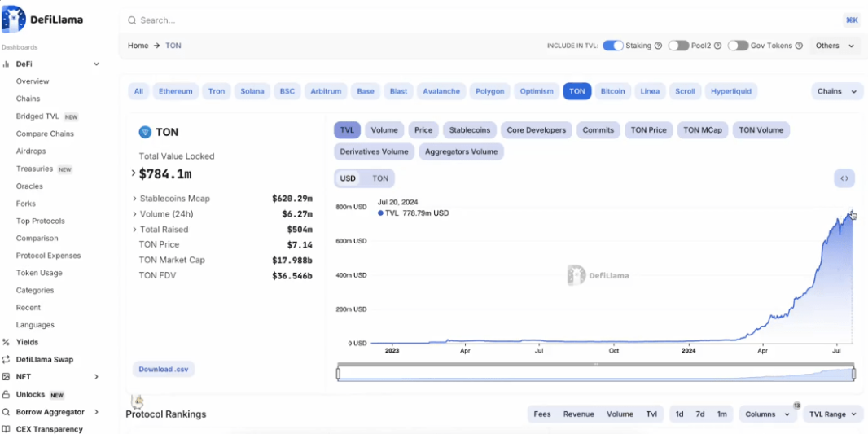Toggle the TON Price chart metric

pyautogui.click(x=649, y=130)
